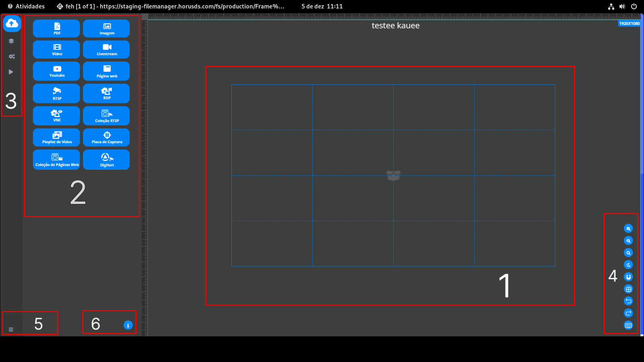Toggle dark mode with moon icon
This screenshot has height=362, width=644.
point(628,265)
